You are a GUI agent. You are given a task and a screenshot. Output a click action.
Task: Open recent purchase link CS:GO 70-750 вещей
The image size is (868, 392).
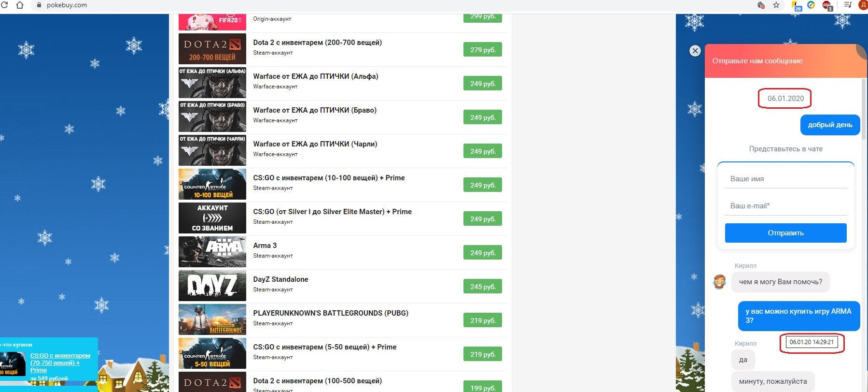(60, 363)
